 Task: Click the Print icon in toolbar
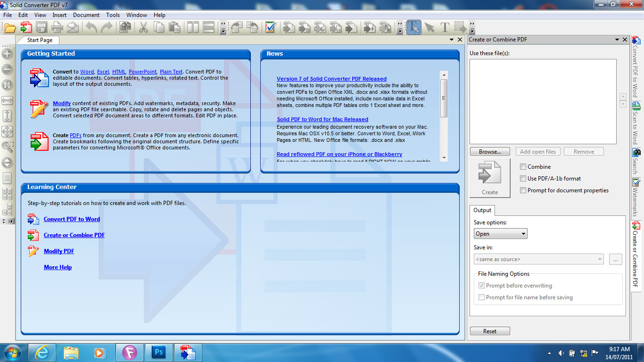[x=57, y=27]
